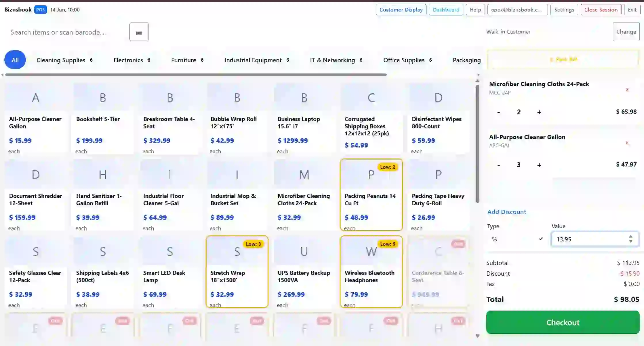The image size is (644, 346).
Task: Filter by Industrial Equipment category
Action: [x=257, y=60]
